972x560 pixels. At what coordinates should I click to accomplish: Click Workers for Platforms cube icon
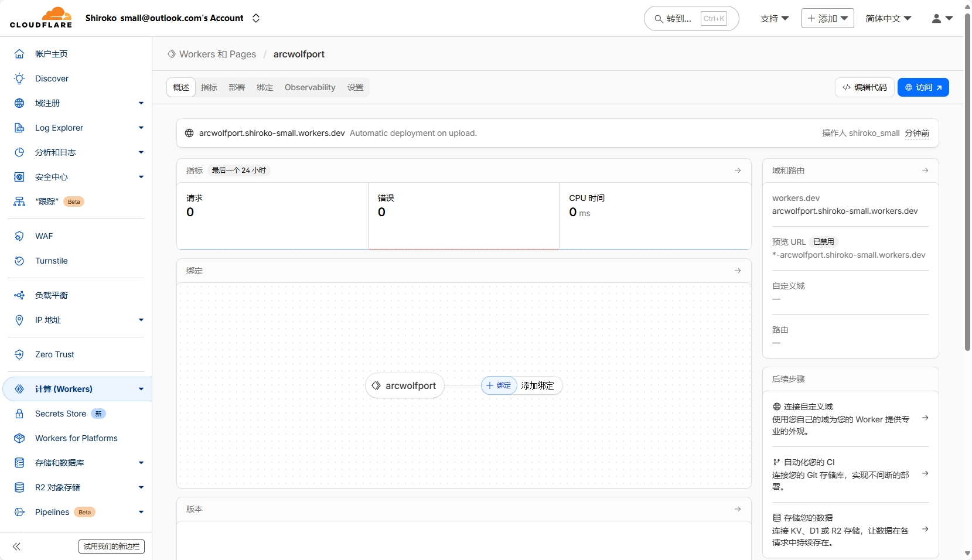pyautogui.click(x=19, y=438)
